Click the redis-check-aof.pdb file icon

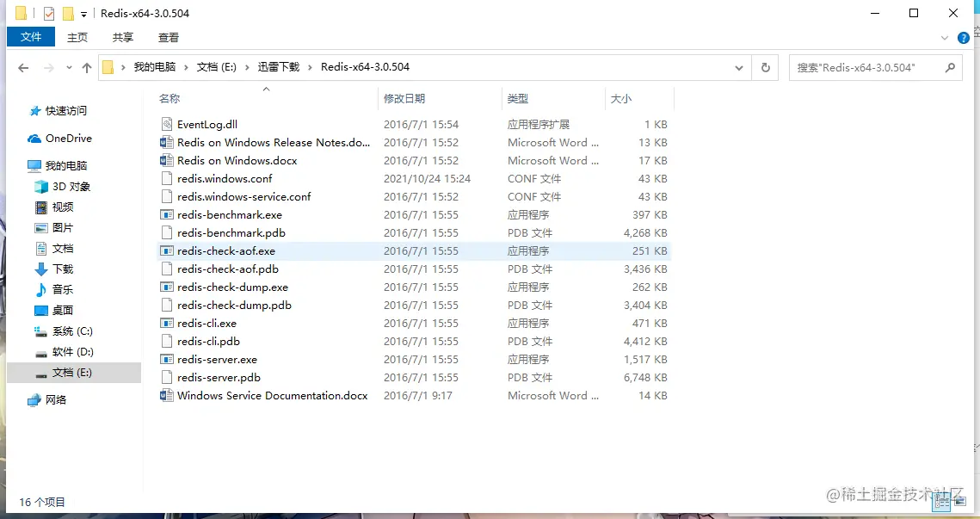point(166,269)
